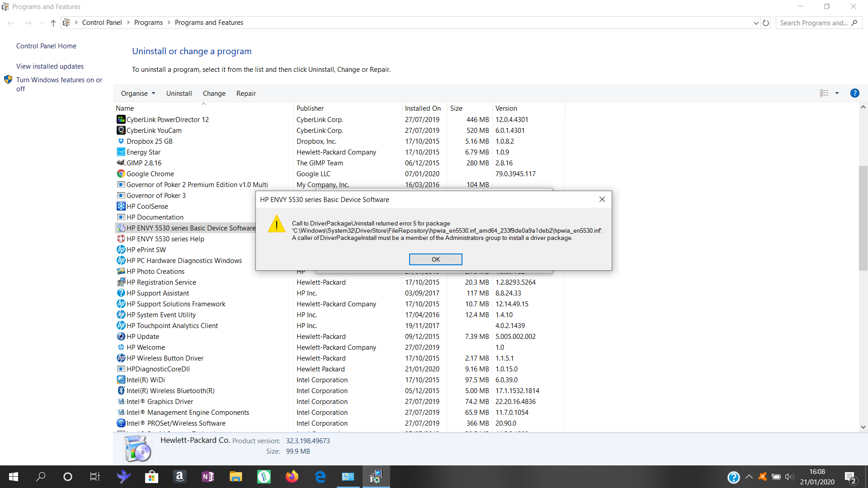
Task: Sort list by Publisher column header
Action: [x=348, y=108]
